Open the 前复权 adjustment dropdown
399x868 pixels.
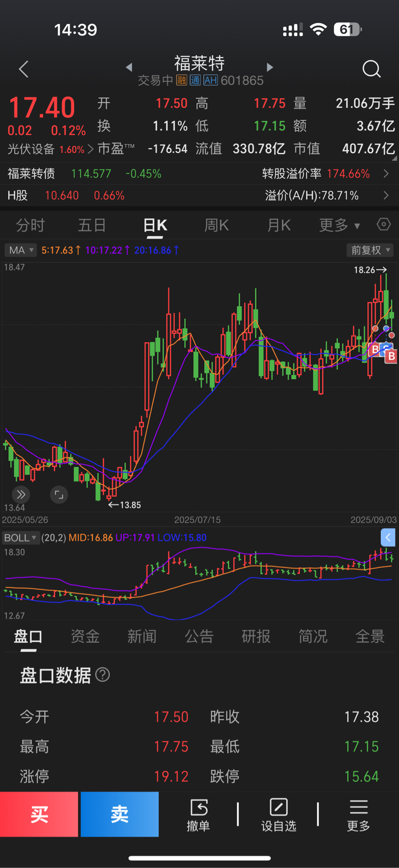370,250
